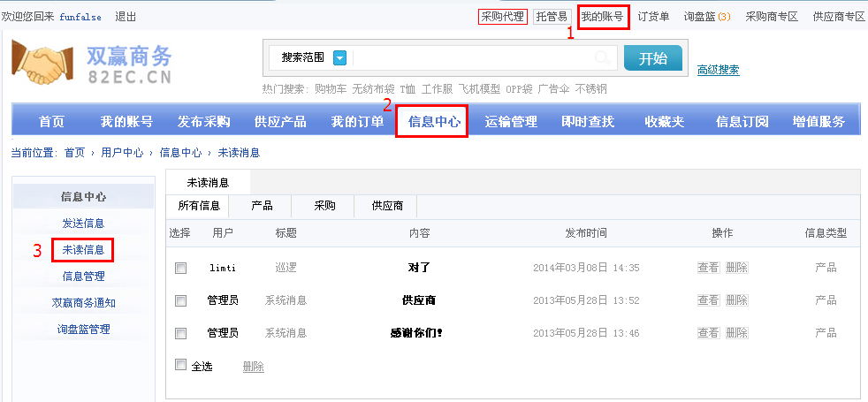Toggle the 全选 select-all checkbox

pyautogui.click(x=181, y=365)
